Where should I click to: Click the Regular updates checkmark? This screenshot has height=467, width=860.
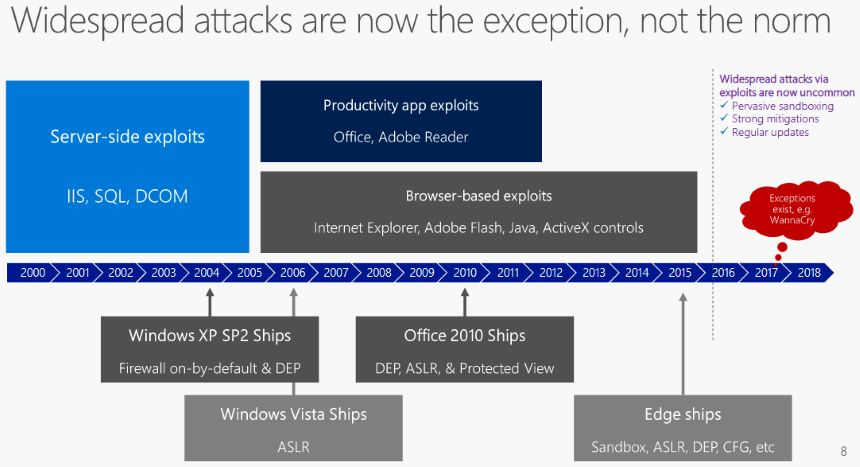(724, 132)
